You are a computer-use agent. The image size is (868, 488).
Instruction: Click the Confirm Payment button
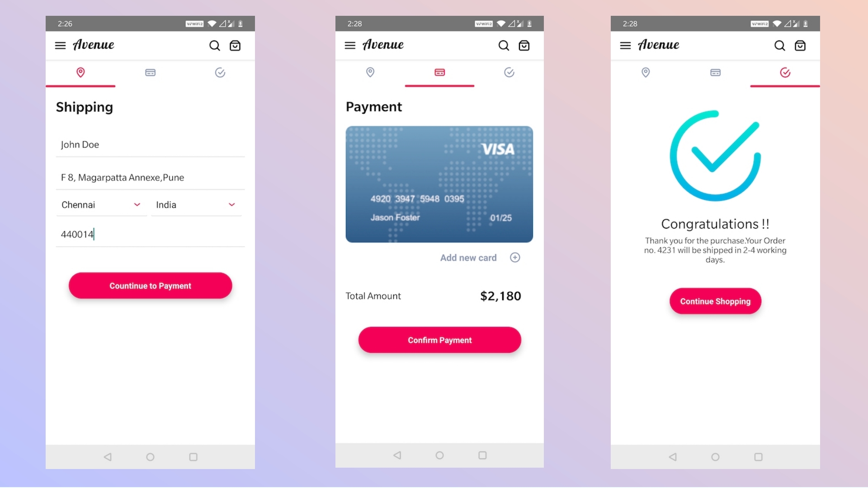point(439,340)
